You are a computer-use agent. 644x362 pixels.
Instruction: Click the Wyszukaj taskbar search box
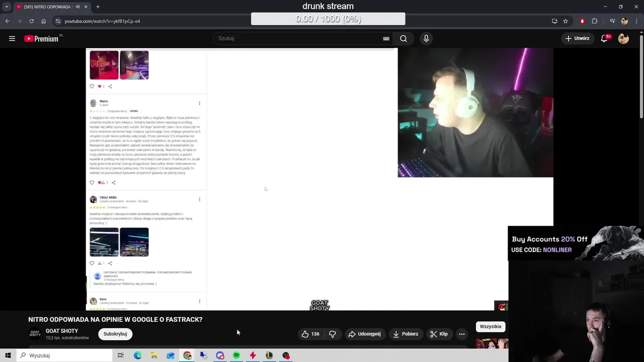pos(64,355)
